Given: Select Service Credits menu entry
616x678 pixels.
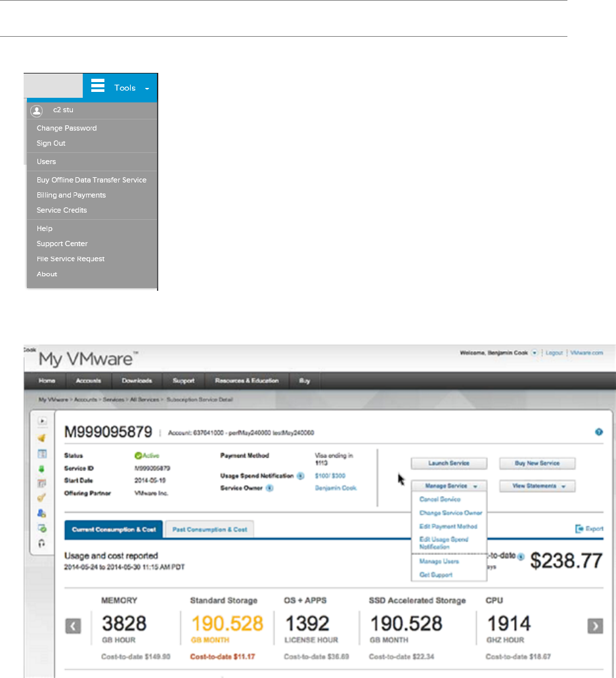Looking at the screenshot, I should [62, 210].
